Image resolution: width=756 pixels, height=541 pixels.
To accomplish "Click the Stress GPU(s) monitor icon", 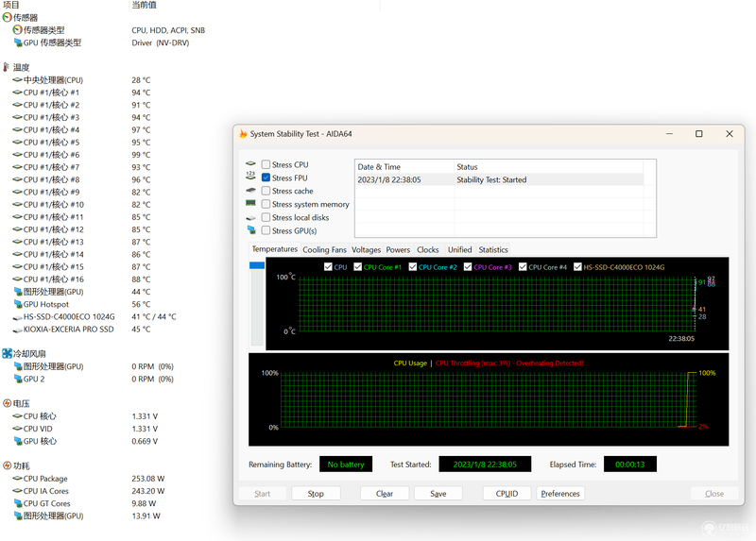I will click(x=251, y=229).
